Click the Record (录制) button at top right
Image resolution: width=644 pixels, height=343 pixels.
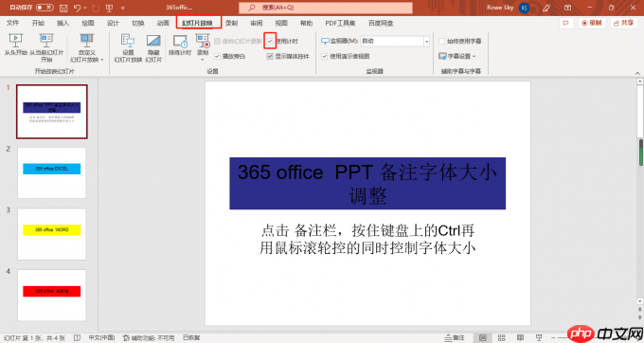pyautogui.click(x=592, y=23)
